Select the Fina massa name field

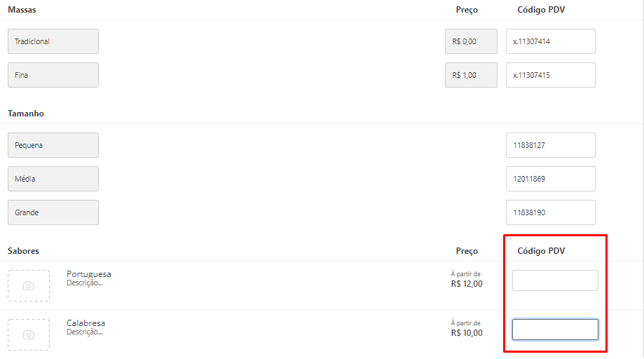click(53, 75)
